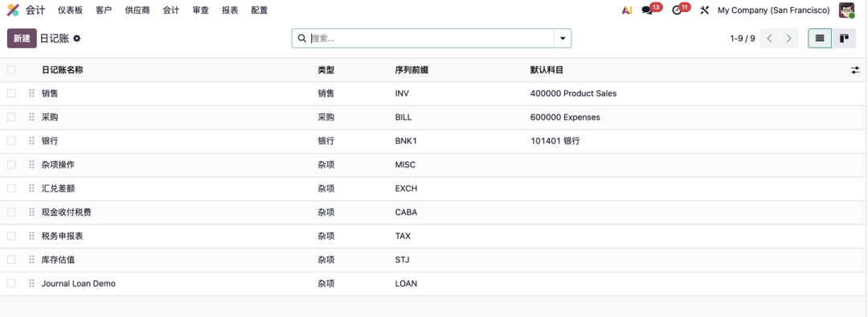868x317 pixels.
Task: Sort by 默认科目 column header
Action: pyautogui.click(x=547, y=70)
